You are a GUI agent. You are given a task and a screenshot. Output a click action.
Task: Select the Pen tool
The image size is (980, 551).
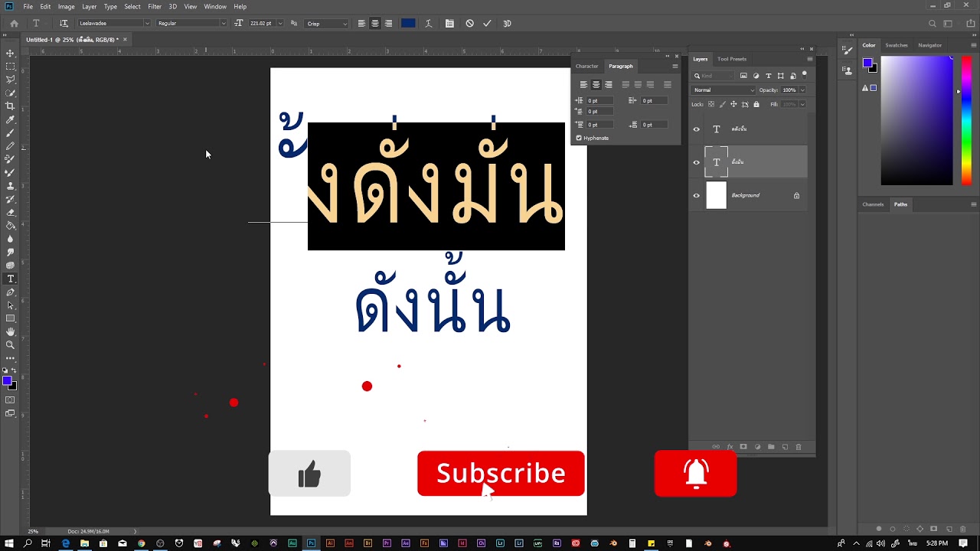11,292
